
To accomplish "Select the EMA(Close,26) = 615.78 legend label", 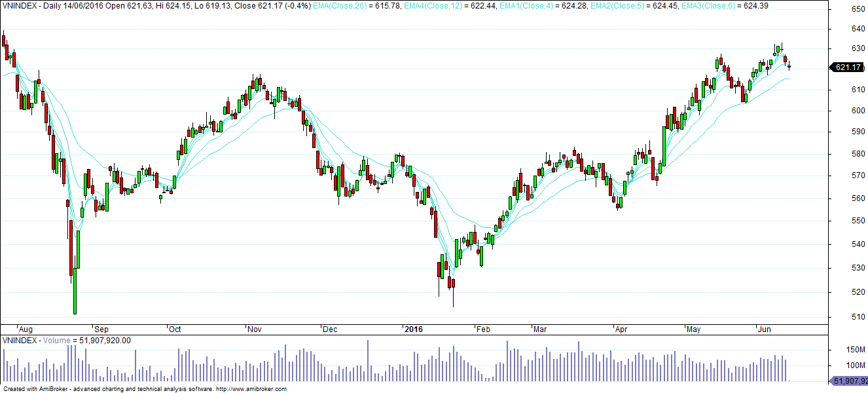I will coord(355,6).
